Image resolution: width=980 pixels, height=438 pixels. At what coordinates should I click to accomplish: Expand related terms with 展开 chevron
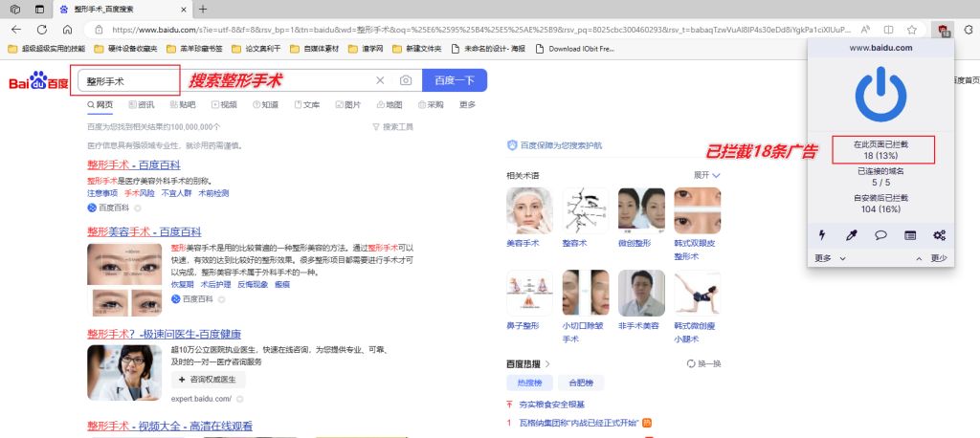click(x=707, y=176)
